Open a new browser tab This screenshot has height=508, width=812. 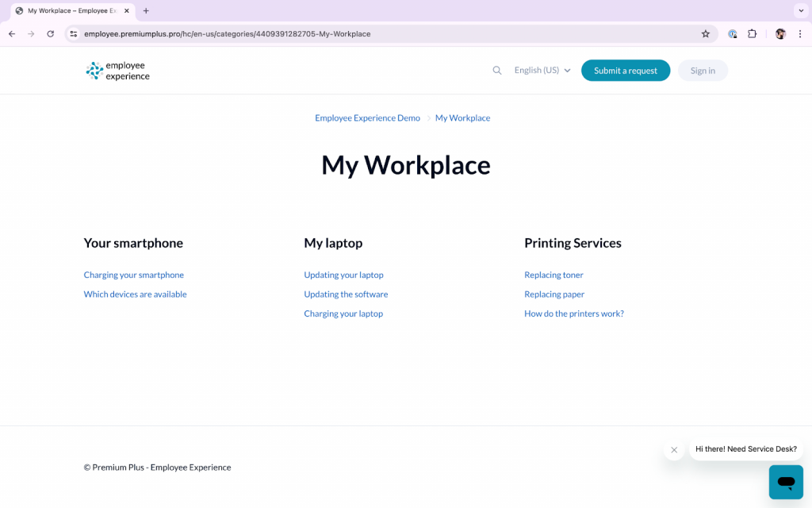tap(146, 11)
